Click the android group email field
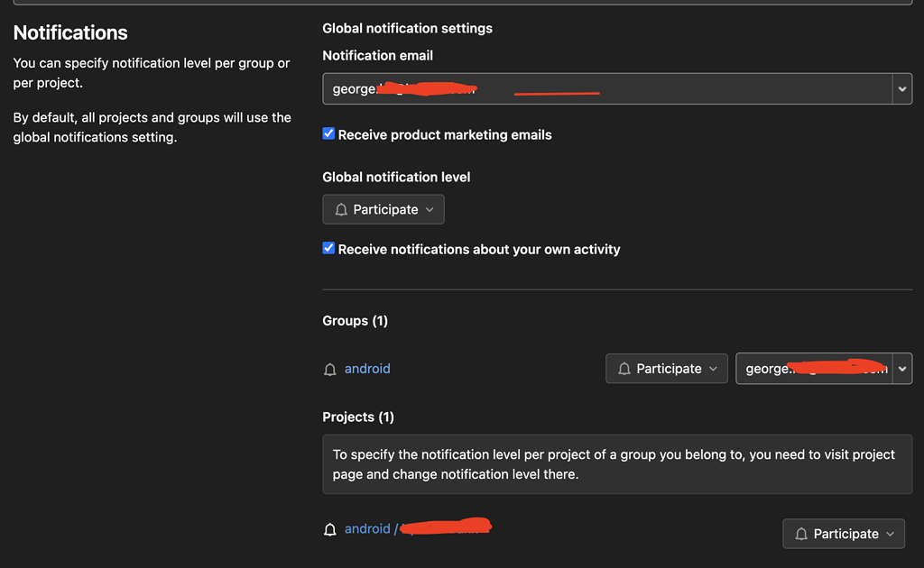924x568 pixels. (x=814, y=369)
